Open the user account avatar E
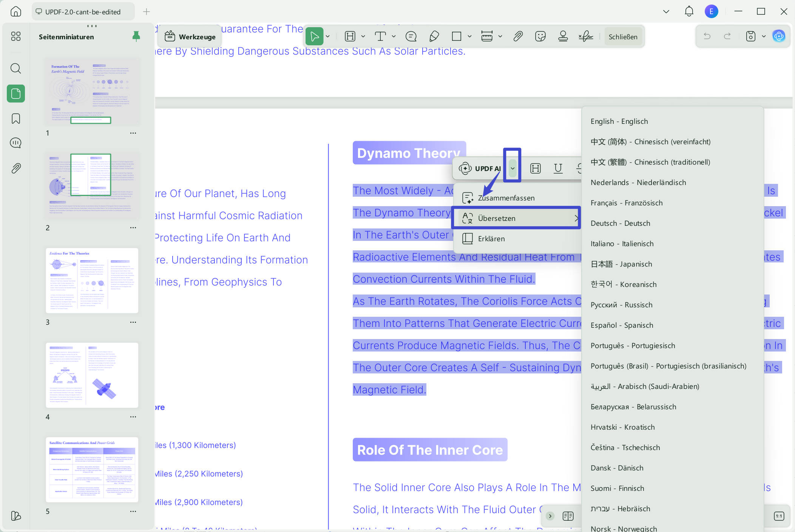The image size is (795, 532). 712,11
